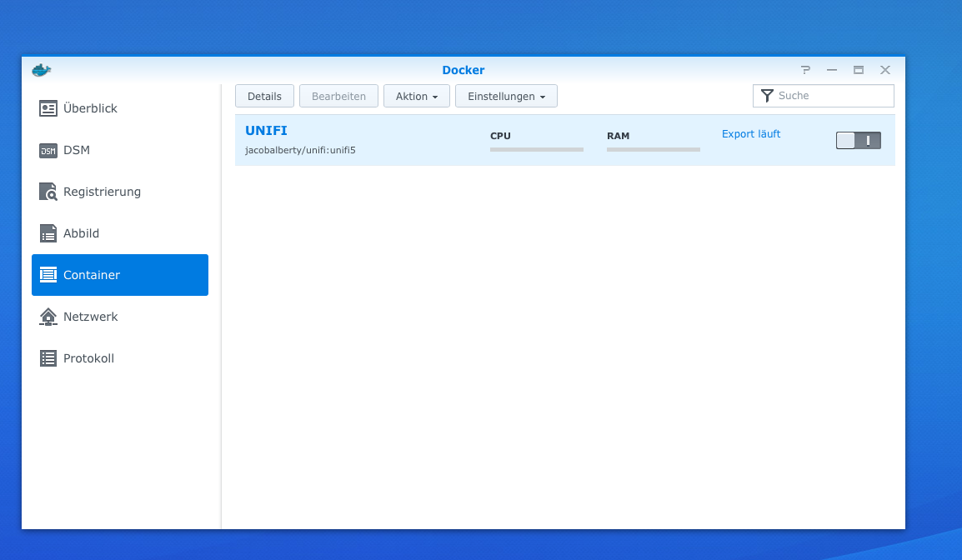This screenshot has height=560, width=962.
Task: Open the DSM section
Action: pyautogui.click(x=120, y=150)
